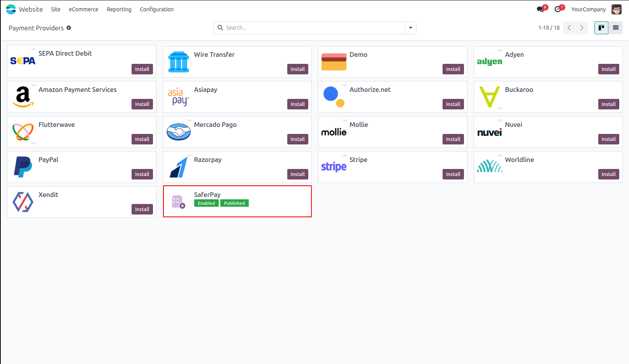629x364 pixels.
Task: Click the Stripe logo
Action: click(334, 167)
